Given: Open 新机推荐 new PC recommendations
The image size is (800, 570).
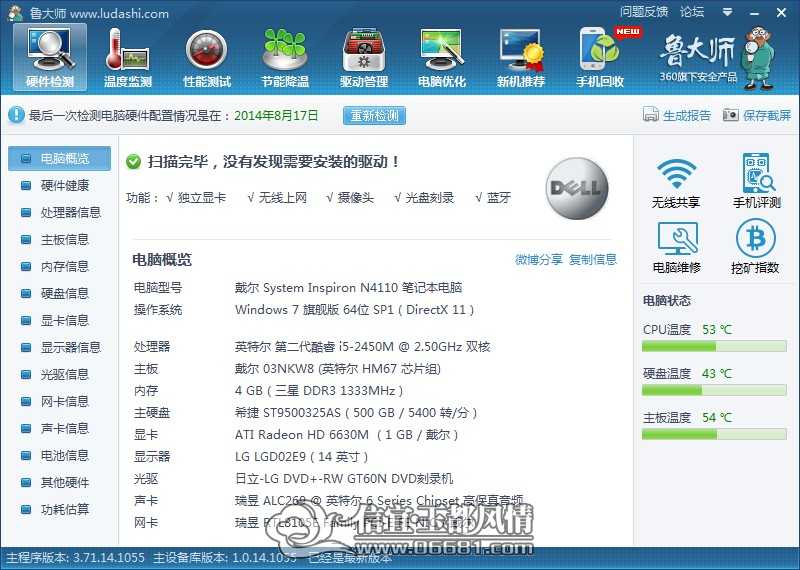Looking at the screenshot, I should (x=520, y=57).
